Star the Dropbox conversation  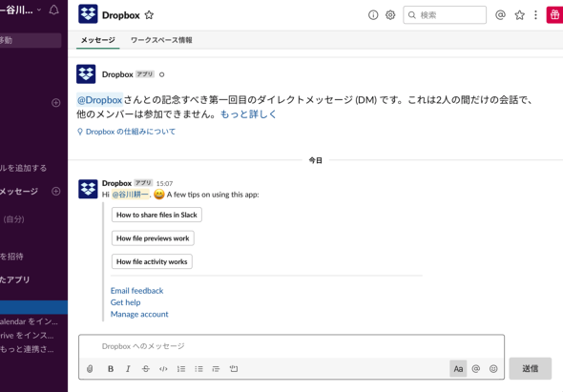click(x=149, y=15)
